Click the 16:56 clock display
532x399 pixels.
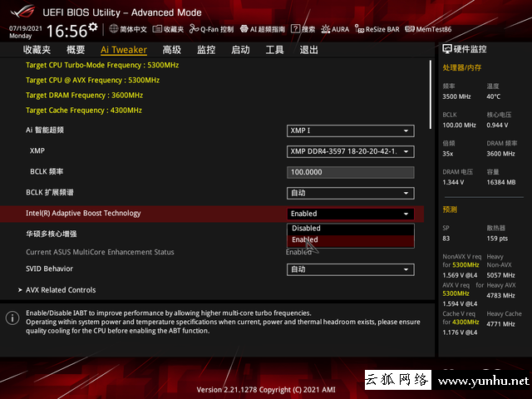point(67,32)
